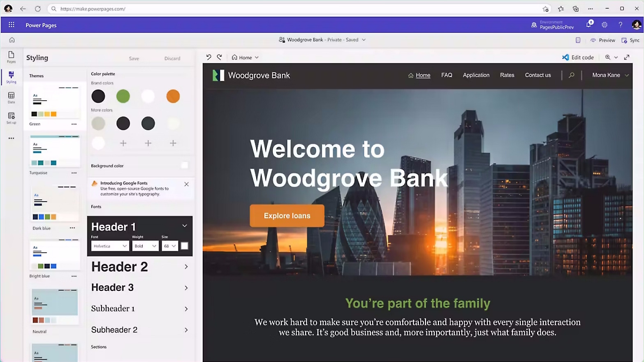
Task: Select the Green theme thumbnail
Action: click(55, 102)
